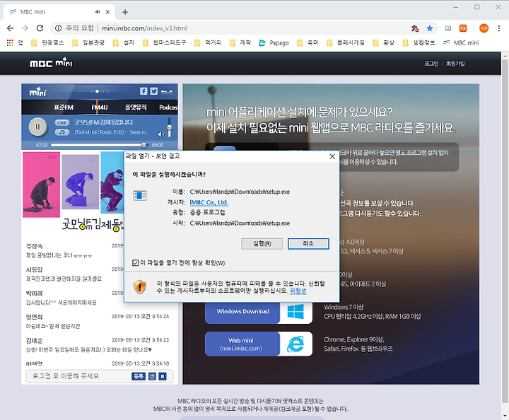Image resolution: width=509 pixels, height=420 pixels.
Task: Click the music note song info badge
Action: [62, 132]
